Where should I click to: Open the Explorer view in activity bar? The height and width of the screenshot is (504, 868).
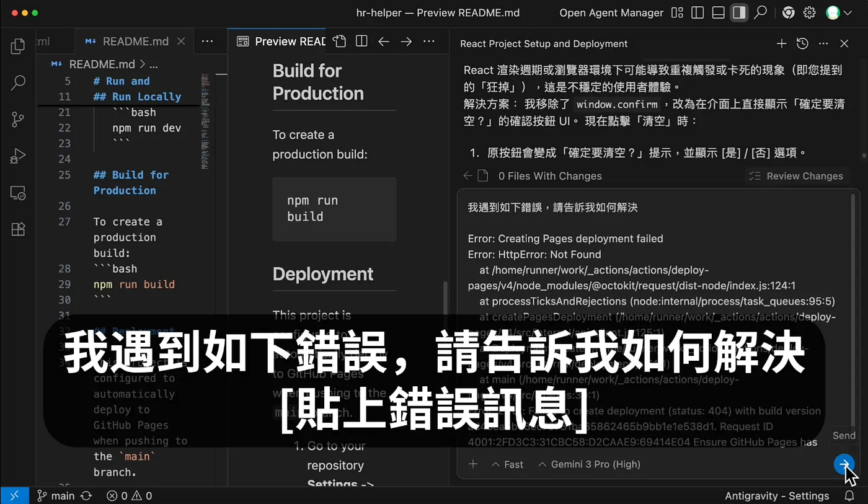(x=18, y=46)
